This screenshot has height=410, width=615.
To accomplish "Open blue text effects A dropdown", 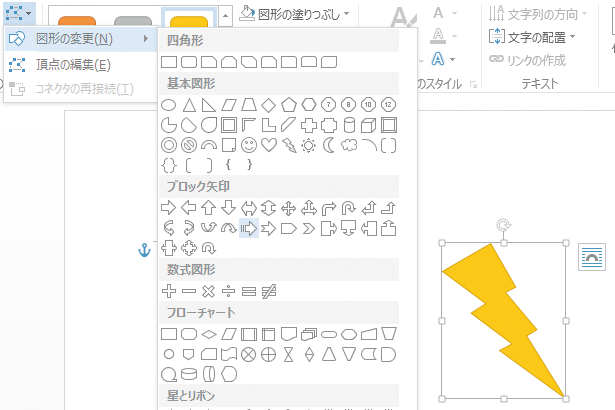I will 452,60.
